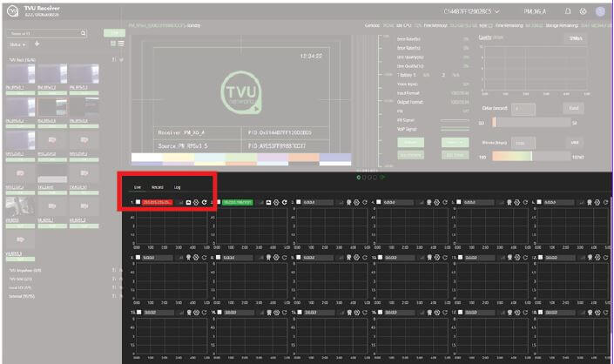Image resolution: width=614 pixels, height=364 pixels.
Task: Open the gear settings icon for channel 8
Action: 276,258
